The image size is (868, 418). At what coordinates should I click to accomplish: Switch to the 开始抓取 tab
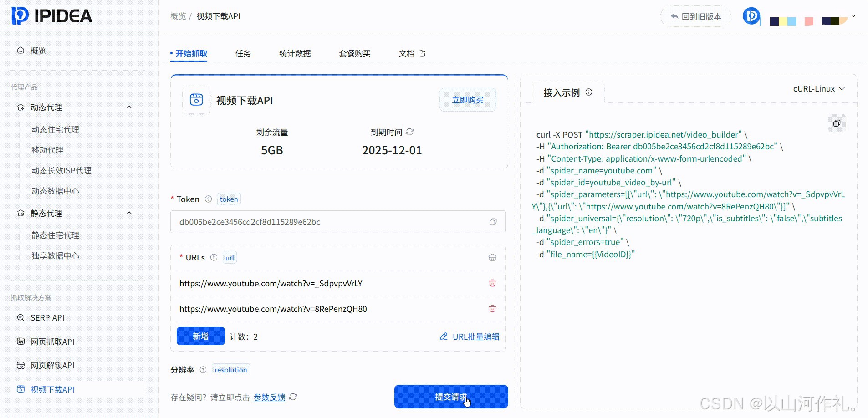(191, 54)
